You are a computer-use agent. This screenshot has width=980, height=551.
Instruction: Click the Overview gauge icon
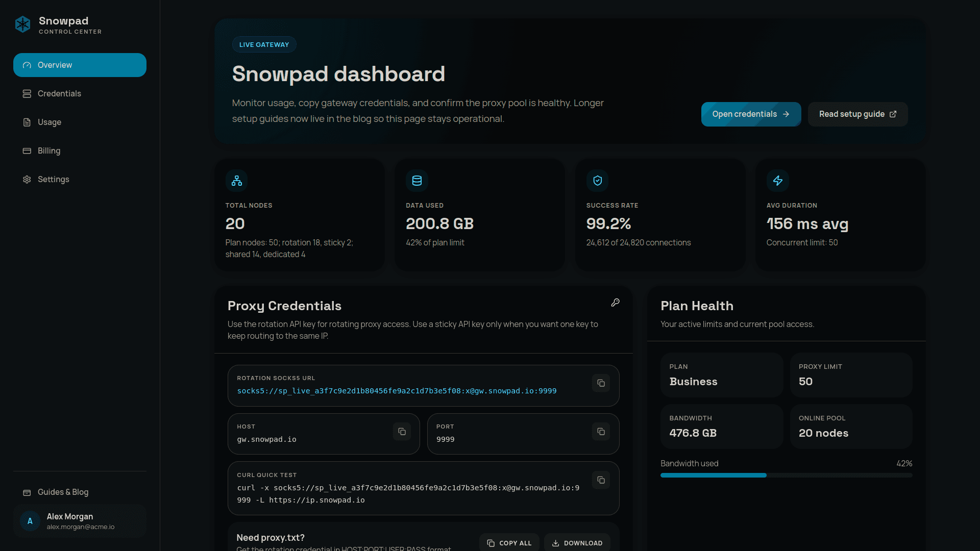(27, 65)
